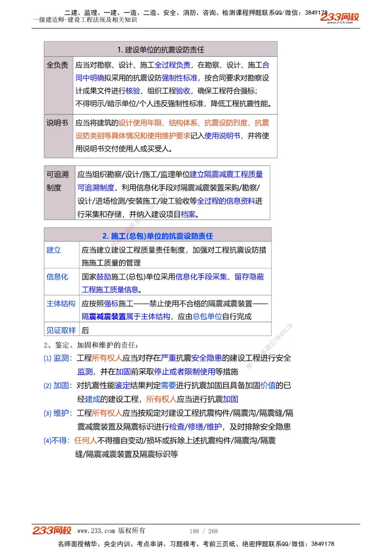Open the www.233.com footer link

97,531
